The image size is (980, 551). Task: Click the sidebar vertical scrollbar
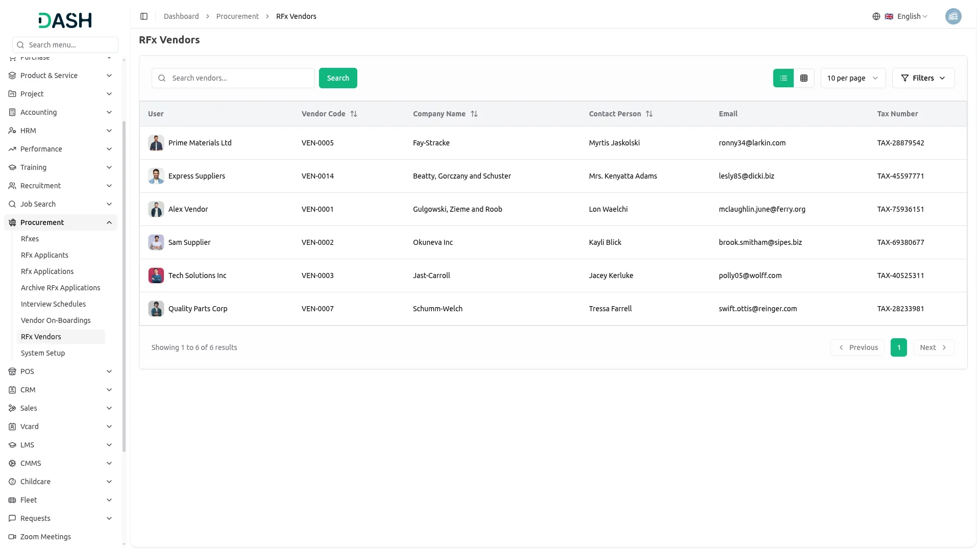click(124, 286)
